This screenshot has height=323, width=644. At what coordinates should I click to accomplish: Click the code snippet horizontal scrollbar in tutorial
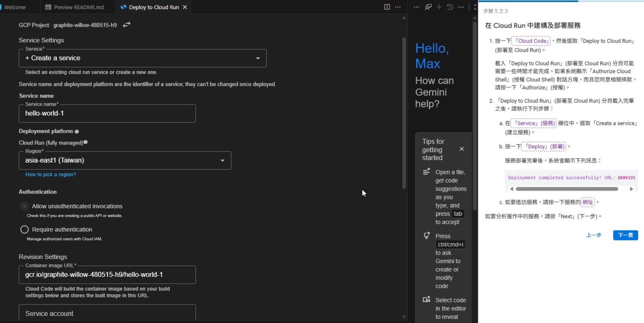click(x=566, y=189)
